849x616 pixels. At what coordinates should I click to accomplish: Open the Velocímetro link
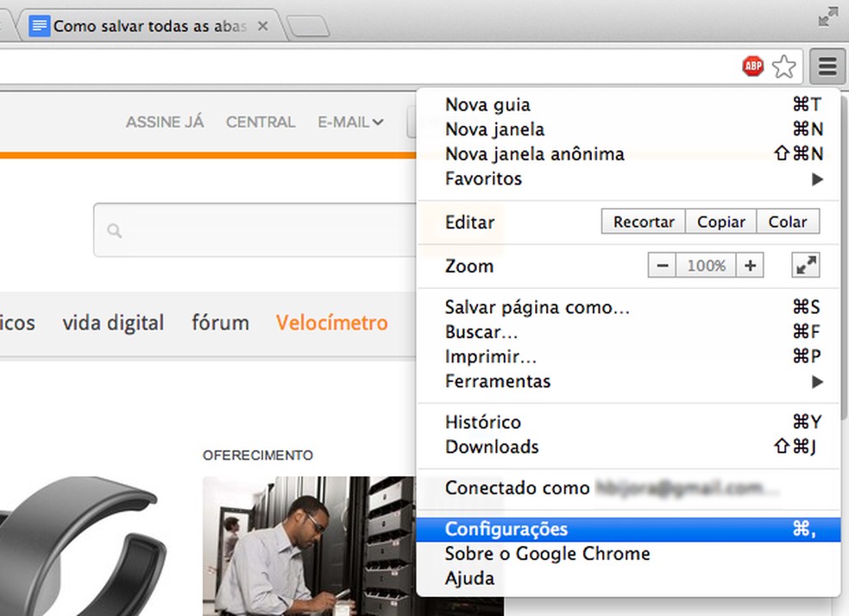pos(331,322)
